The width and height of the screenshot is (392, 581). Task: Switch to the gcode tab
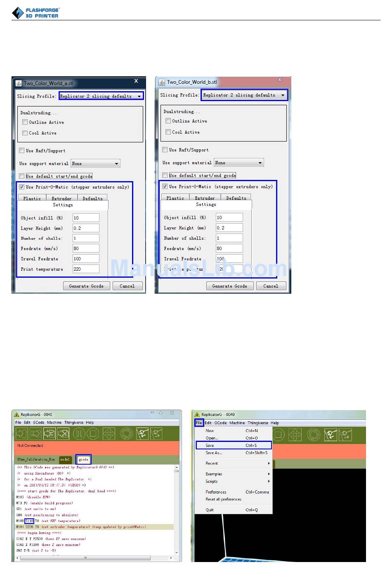coord(83,459)
